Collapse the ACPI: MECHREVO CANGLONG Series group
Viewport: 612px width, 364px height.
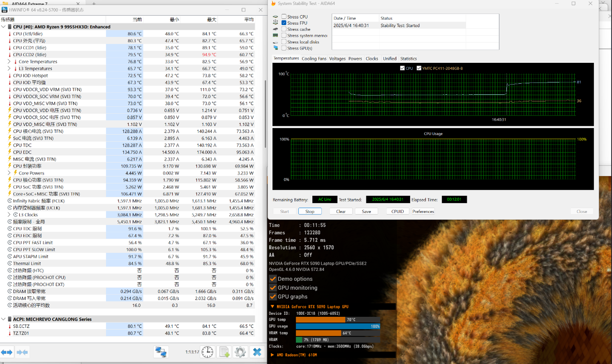coord(3,319)
